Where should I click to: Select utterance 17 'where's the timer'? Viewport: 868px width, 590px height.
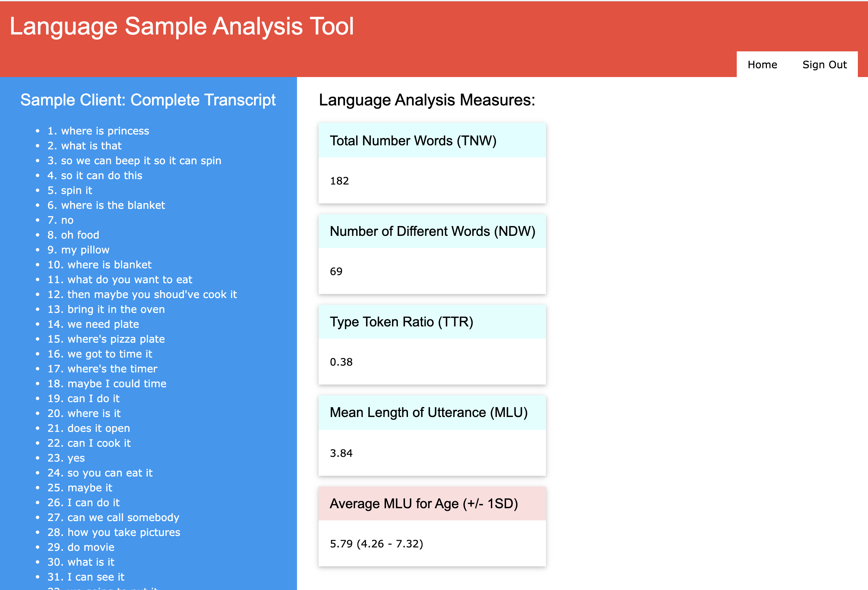102,369
